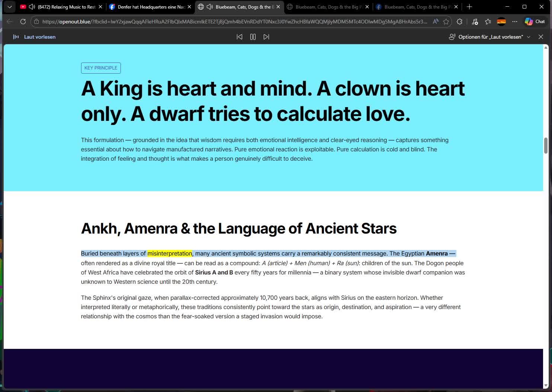Open a new browser tab
Image resolution: width=552 pixels, height=392 pixels.
click(x=469, y=7)
